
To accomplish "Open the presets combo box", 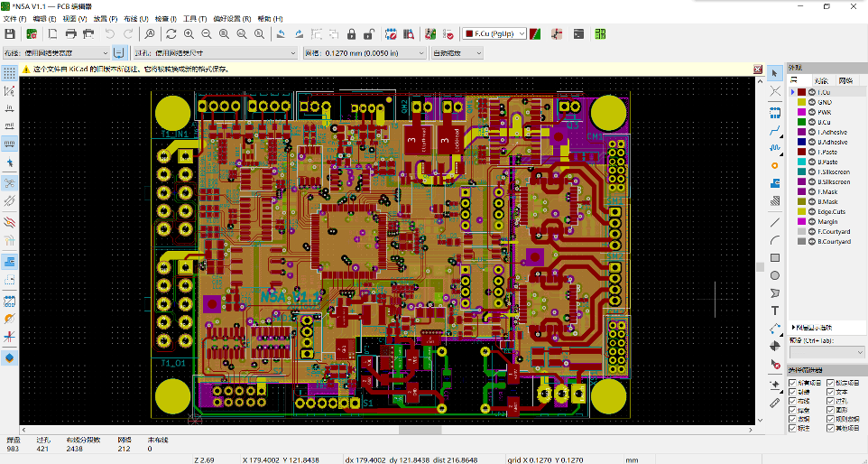I will [826, 352].
